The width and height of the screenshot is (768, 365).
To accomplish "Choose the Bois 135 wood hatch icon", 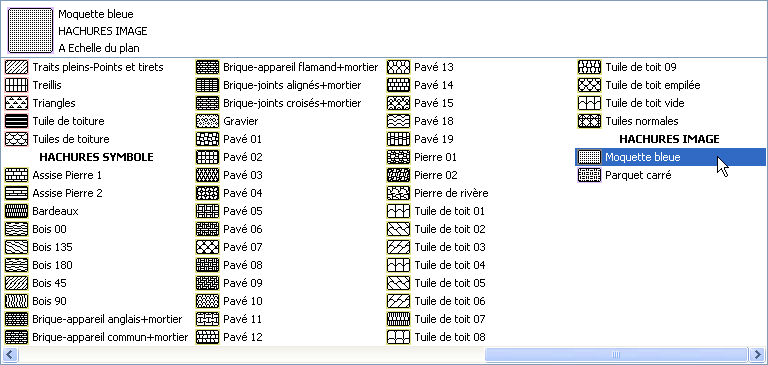I will [16, 247].
